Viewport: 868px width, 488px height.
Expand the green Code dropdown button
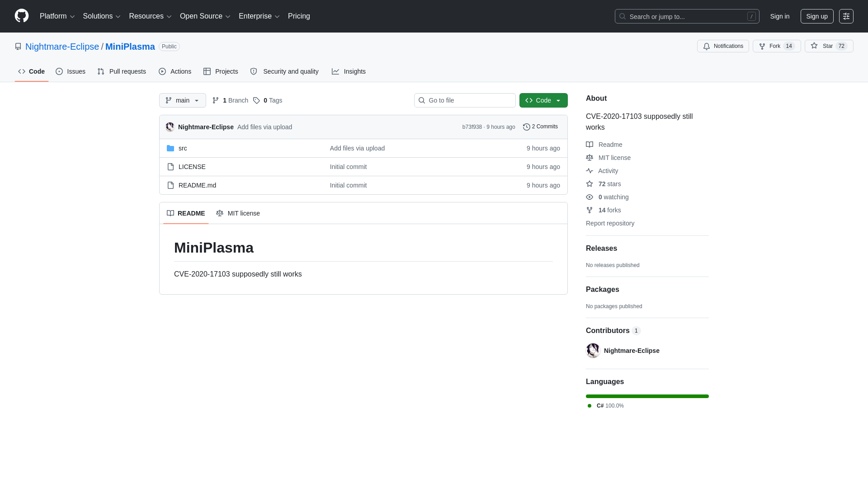point(543,100)
